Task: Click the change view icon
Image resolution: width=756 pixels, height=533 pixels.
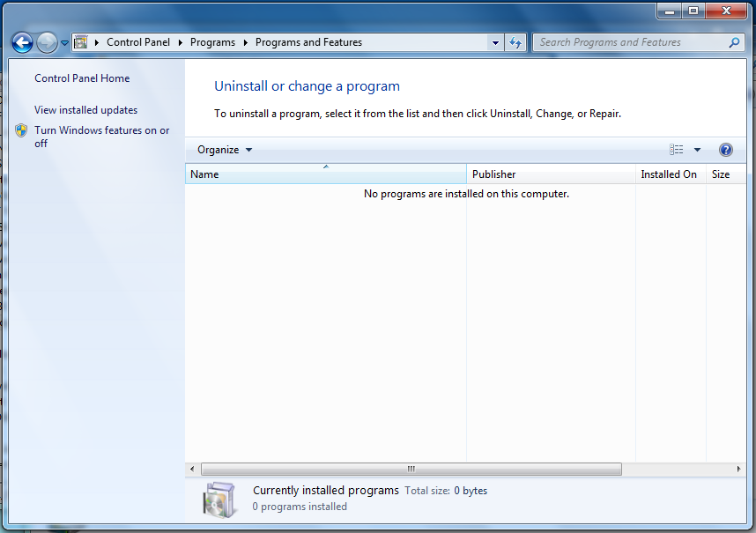Action: click(x=676, y=150)
